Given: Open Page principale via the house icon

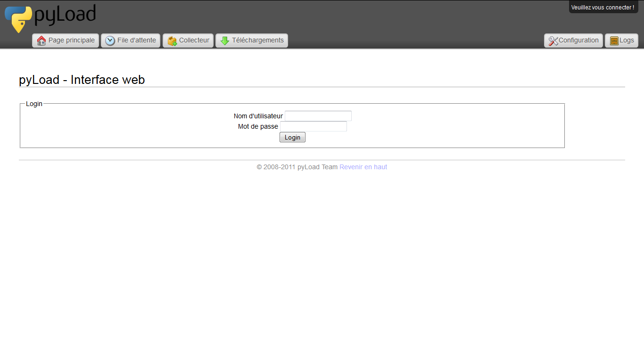Looking at the screenshot, I should 41,41.
